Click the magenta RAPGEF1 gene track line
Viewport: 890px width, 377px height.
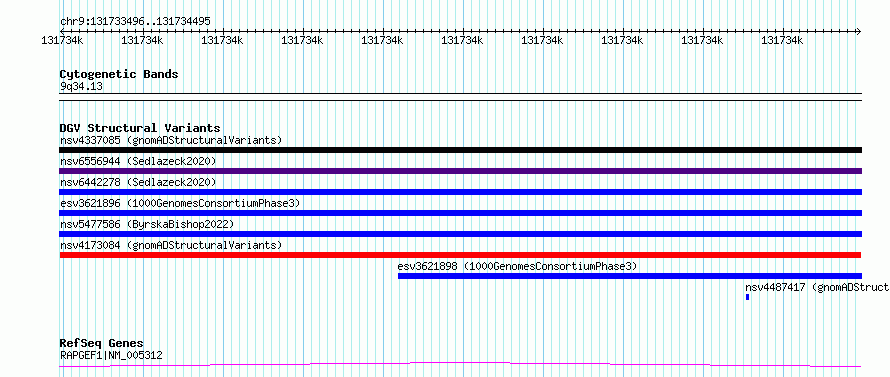460,365
